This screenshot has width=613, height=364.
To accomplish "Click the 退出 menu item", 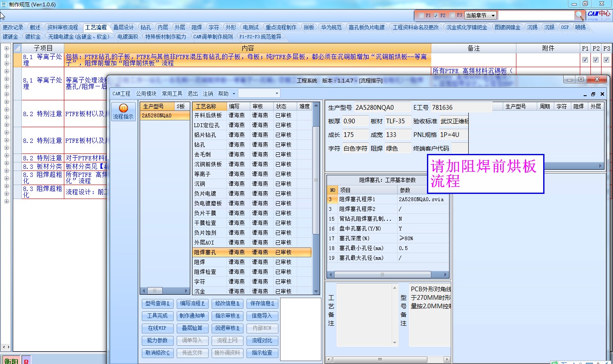I will tap(193, 94).
